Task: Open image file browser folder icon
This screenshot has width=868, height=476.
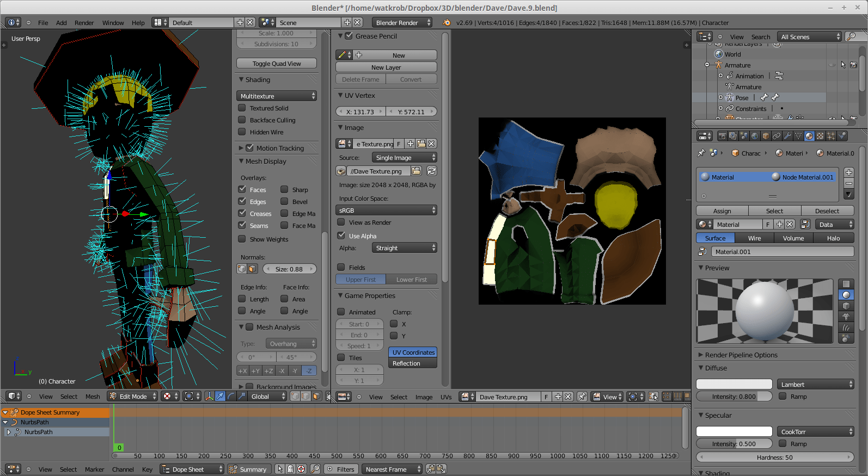Action: 416,171
